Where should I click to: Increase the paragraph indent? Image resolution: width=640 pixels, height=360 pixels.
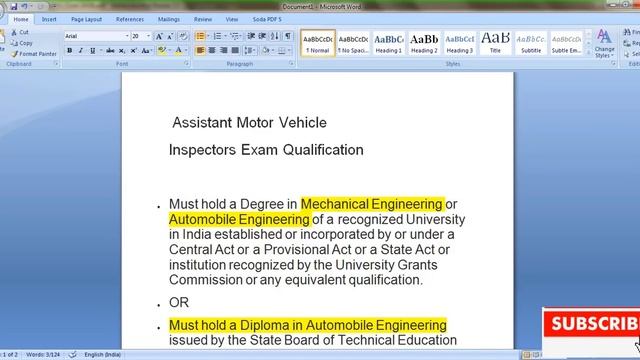click(x=262, y=36)
